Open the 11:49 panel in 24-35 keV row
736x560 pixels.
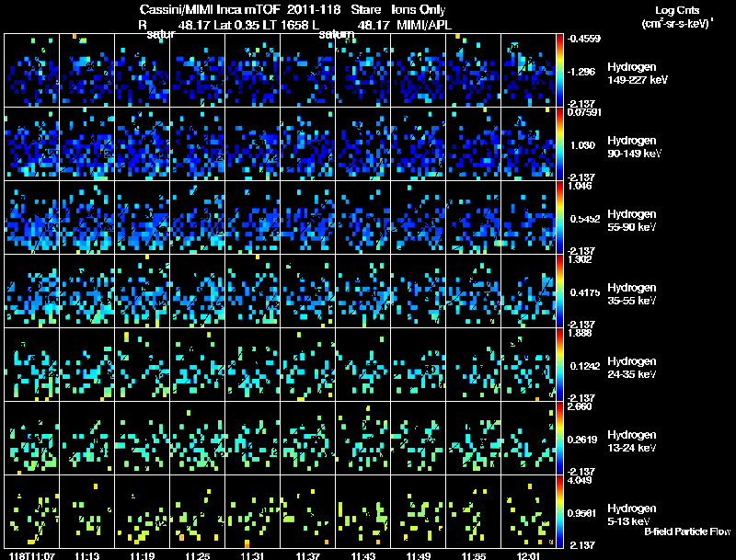click(419, 365)
